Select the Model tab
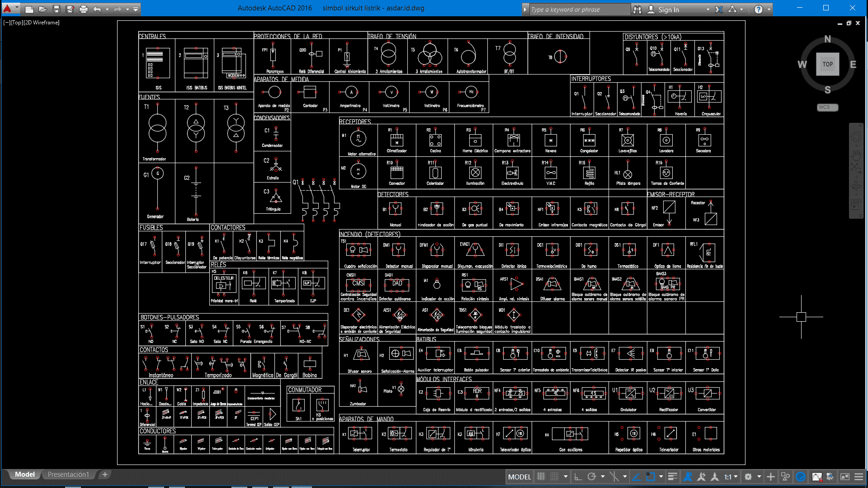The width and height of the screenshot is (868, 488). click(24, 474)
